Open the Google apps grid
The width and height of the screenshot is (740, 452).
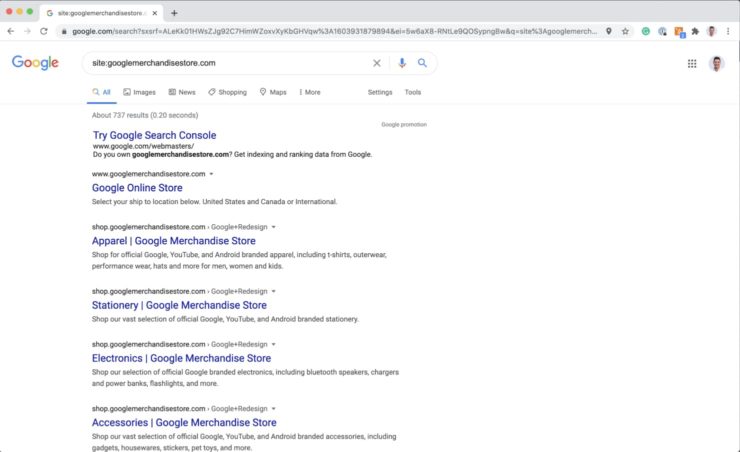[692, 63]
